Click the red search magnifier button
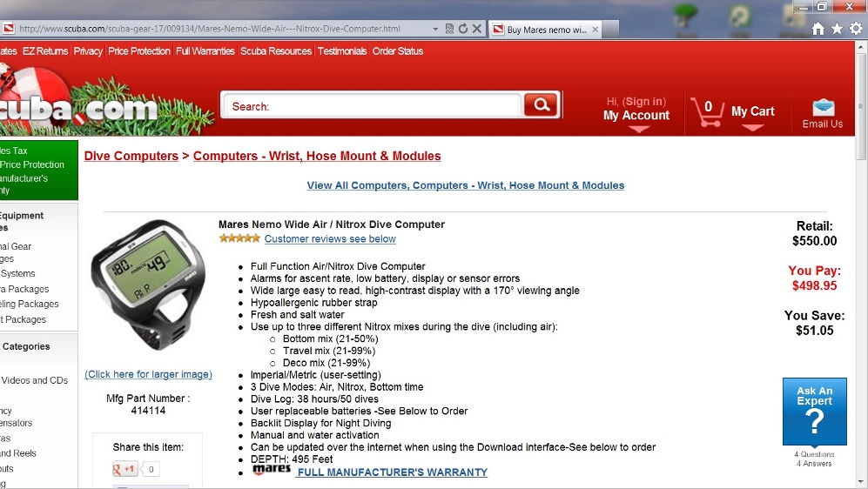The height and width of the screenshot is (489, 868). click(x=541, y=104)
